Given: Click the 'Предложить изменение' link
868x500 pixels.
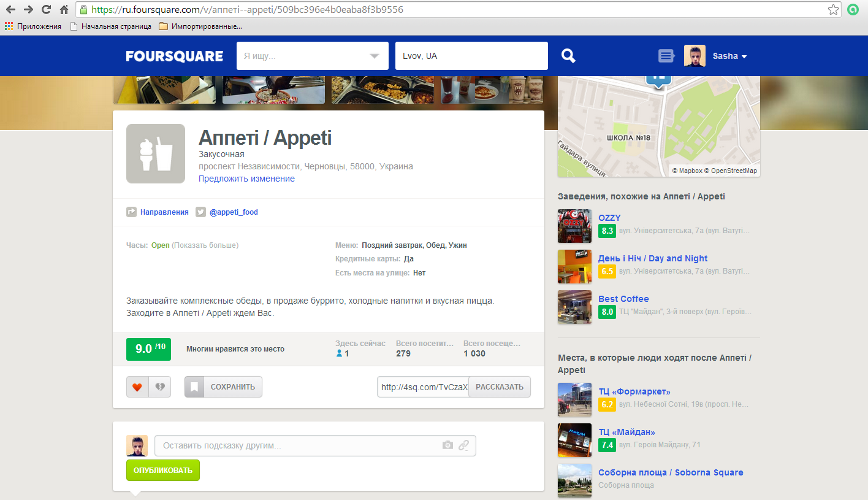Looking at the screenshot, I should pos(246,179).
